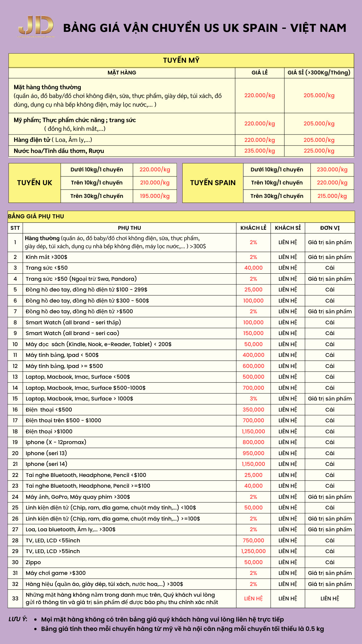Click the gold JD logo
This screenshot has width=362, height=644.
pyautogui.click(x=36, y=26)
